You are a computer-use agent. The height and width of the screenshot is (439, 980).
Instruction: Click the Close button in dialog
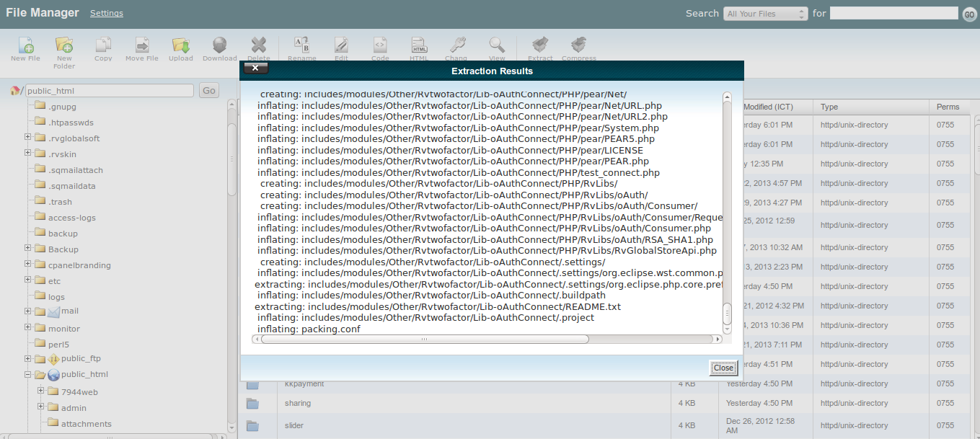(723, 368)
